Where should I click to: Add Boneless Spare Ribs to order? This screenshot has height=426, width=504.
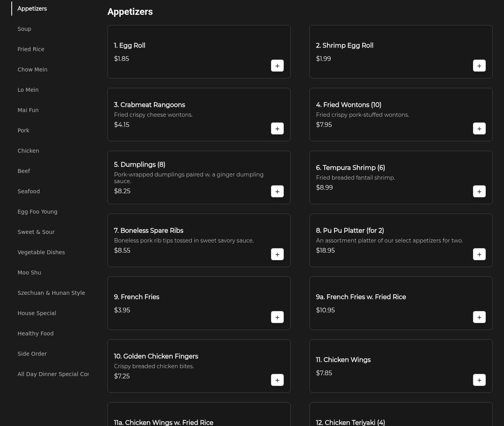(277, 254)
